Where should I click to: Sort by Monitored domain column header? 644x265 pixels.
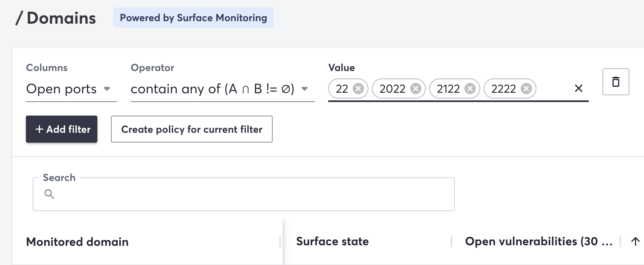pyautogui.click(x=77, y=242)
